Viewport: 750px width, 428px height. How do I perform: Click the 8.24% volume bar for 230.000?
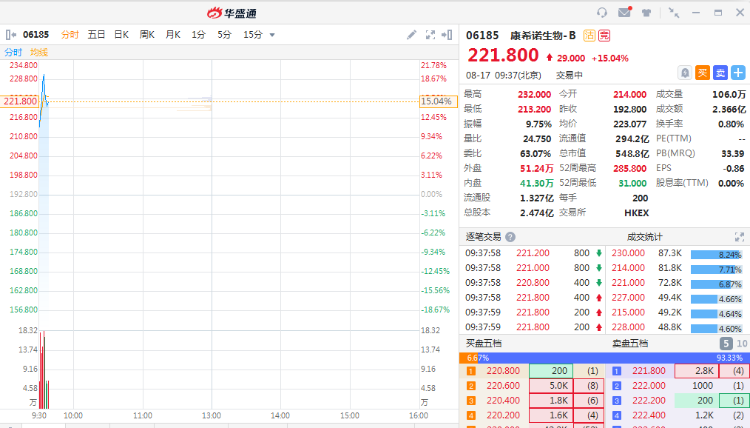pyautogui.click(x=717, y=255)
